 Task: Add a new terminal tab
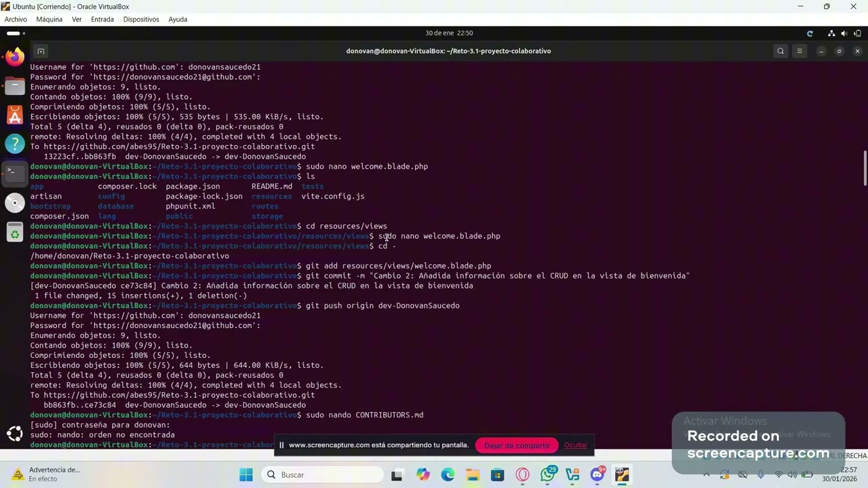pyautogui.click(x=41, y=51)
